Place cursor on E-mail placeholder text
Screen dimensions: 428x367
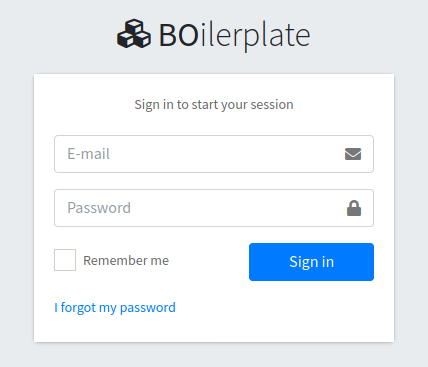(88, 154)
